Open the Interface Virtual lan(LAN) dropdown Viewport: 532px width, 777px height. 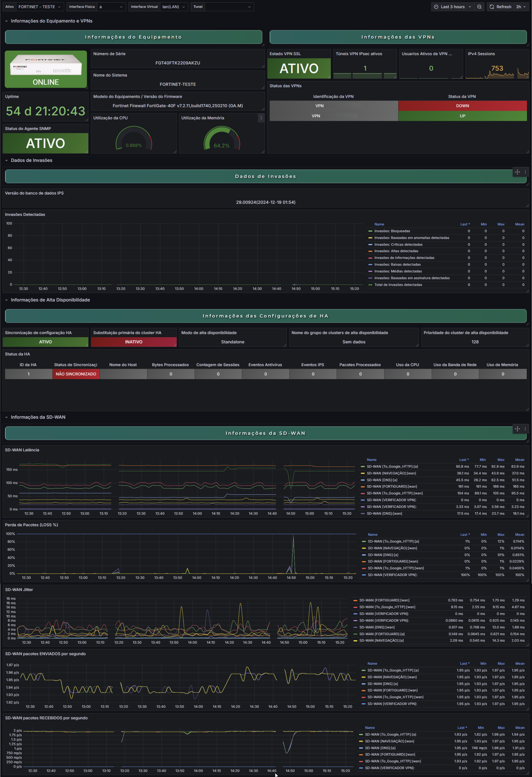[x=174, y=7]
